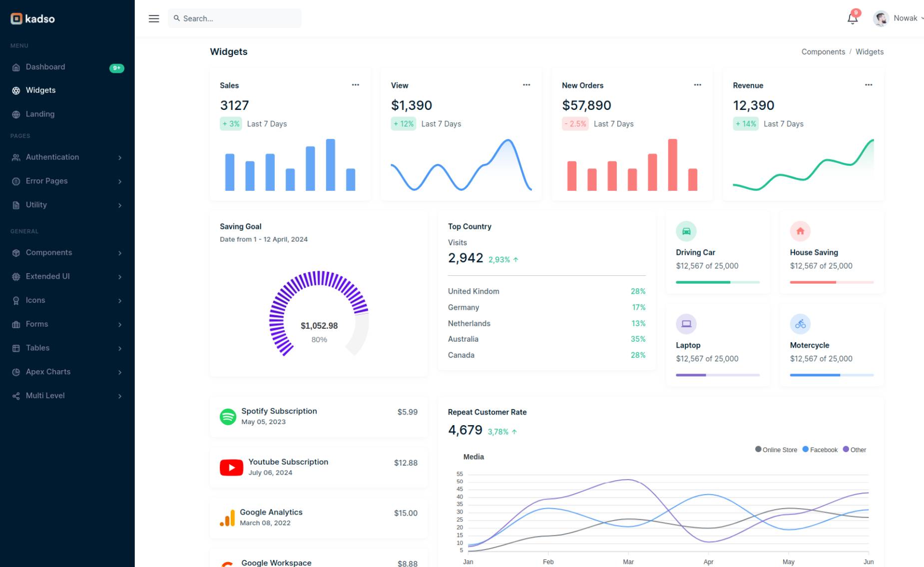
Task: Click the kadso logo icon
Action: pos(16,18)
